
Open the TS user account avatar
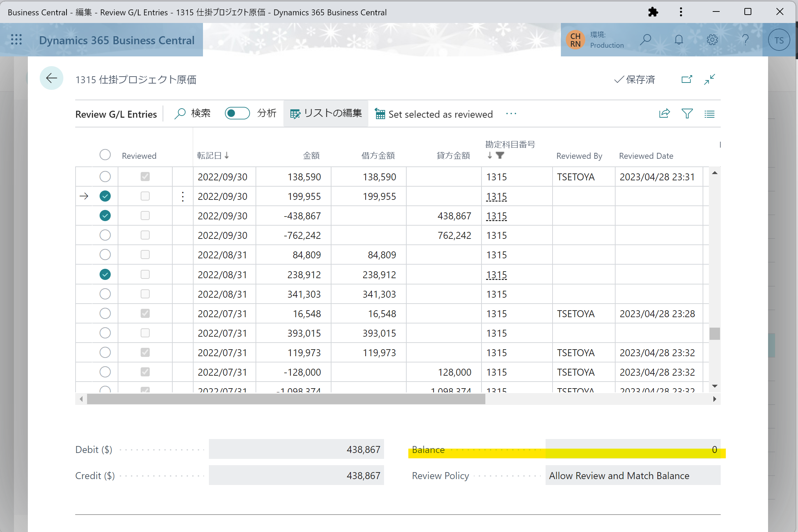779,40
